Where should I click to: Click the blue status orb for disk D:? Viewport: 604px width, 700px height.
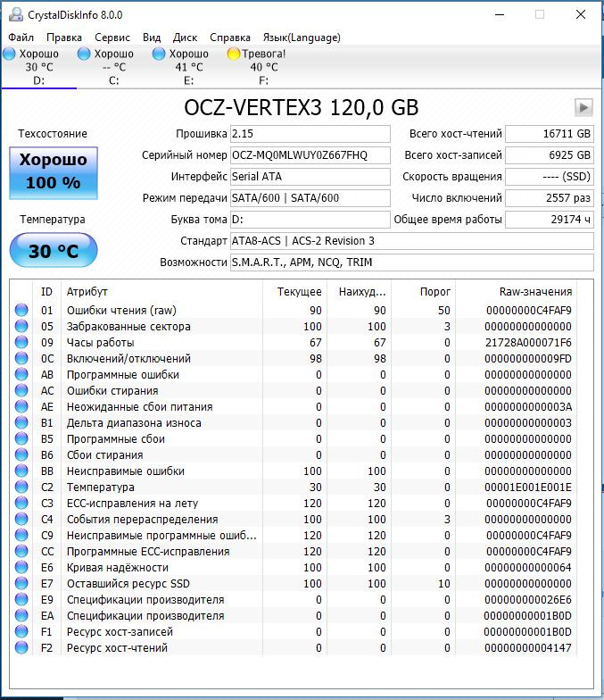(9, 54)
